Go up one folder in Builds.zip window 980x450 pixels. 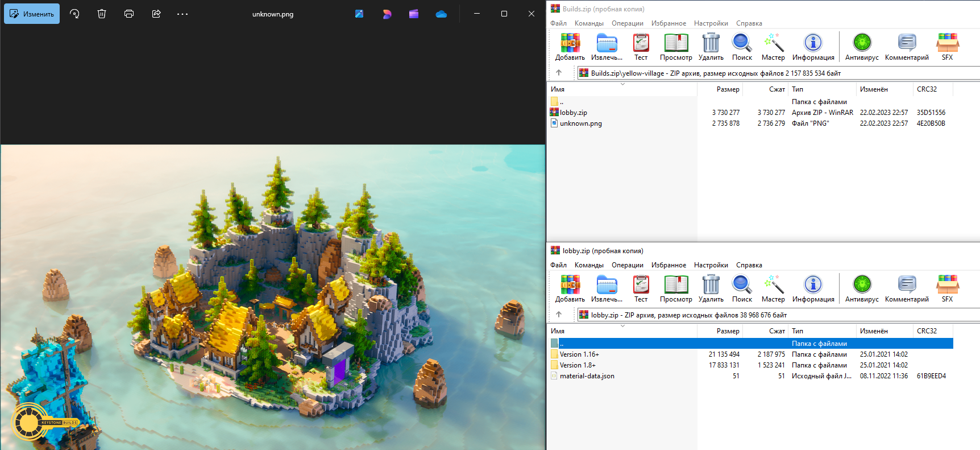click(559, 73)
